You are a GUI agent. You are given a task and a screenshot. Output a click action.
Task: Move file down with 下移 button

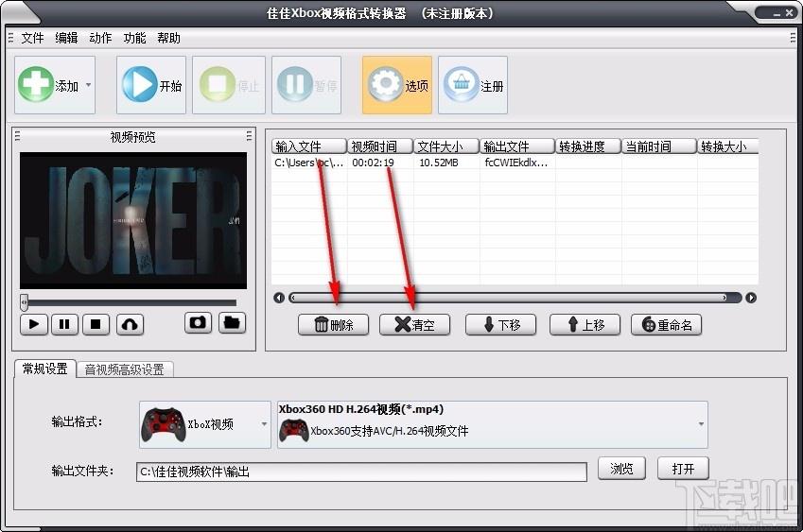pyautogui.click(x=501, y=325)
